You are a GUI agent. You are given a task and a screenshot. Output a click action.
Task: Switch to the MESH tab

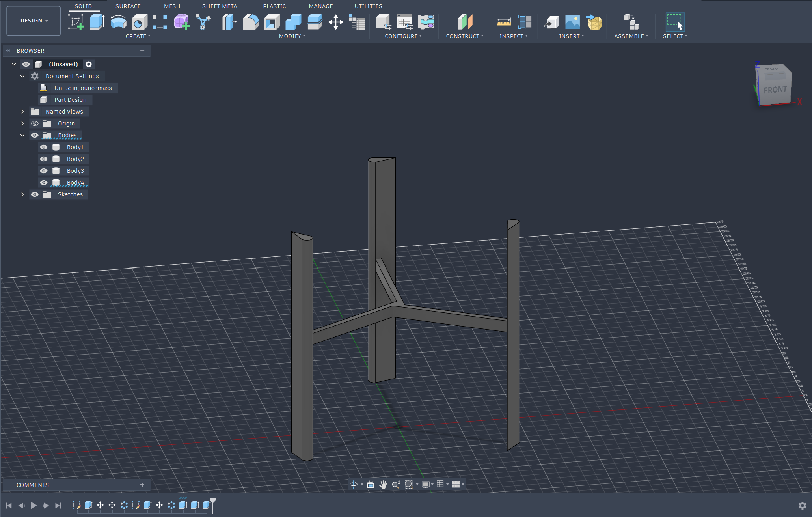click(x=172, y=6)
